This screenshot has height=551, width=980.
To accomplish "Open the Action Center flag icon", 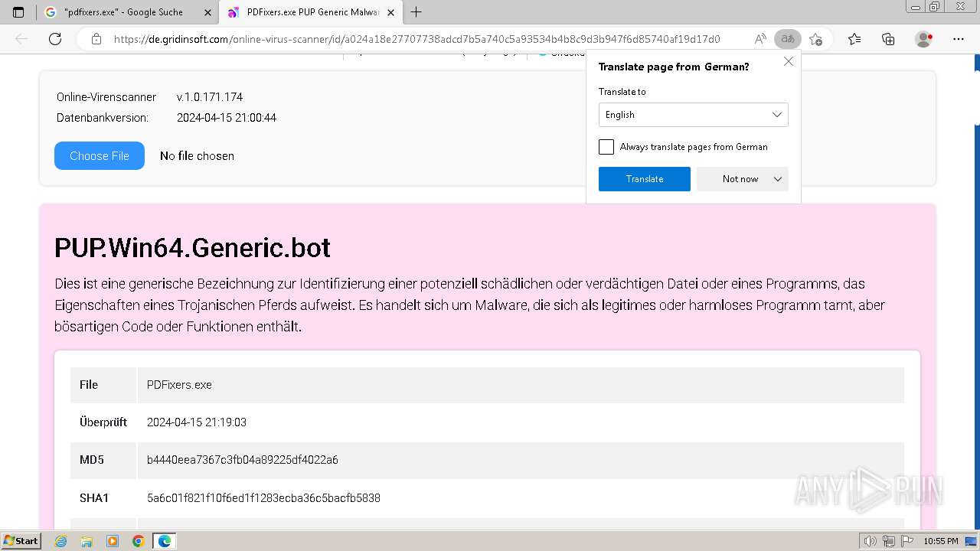I will [906, 541].
